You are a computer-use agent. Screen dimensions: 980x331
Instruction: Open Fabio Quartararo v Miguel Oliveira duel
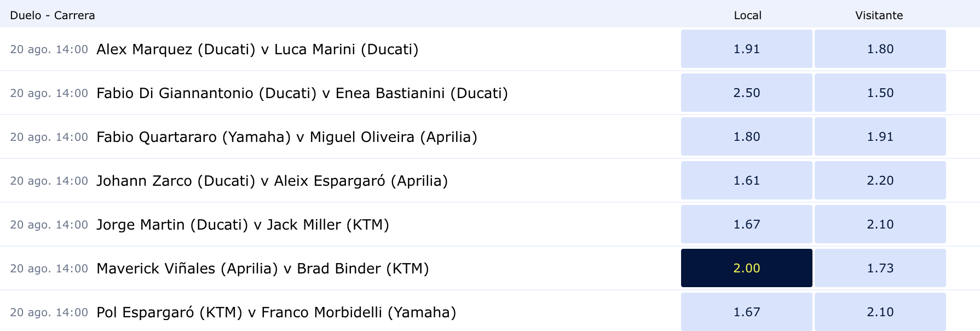pos(286,137)
